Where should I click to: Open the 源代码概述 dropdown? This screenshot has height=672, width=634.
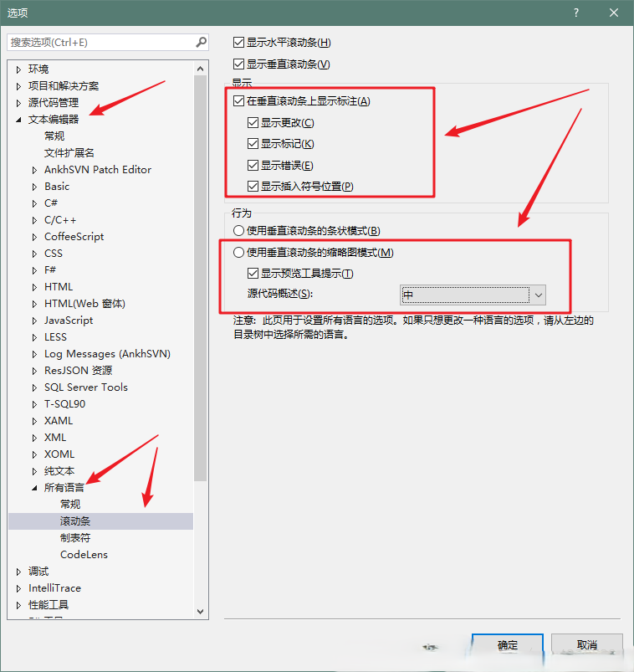click(473, 295)
